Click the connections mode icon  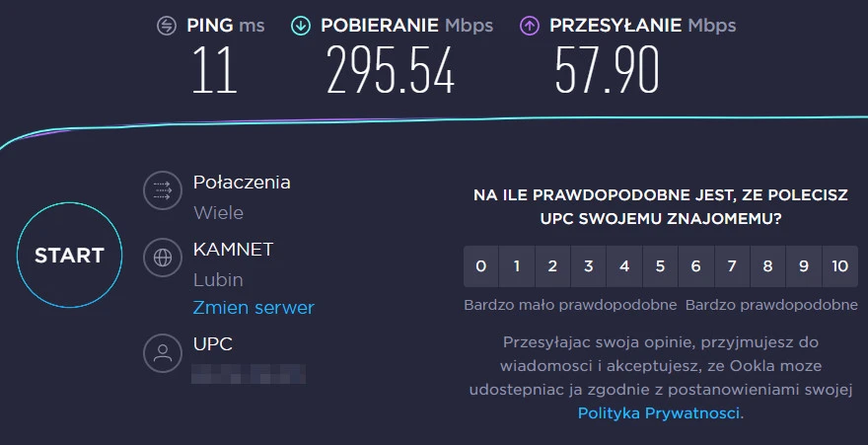point(163,190)
